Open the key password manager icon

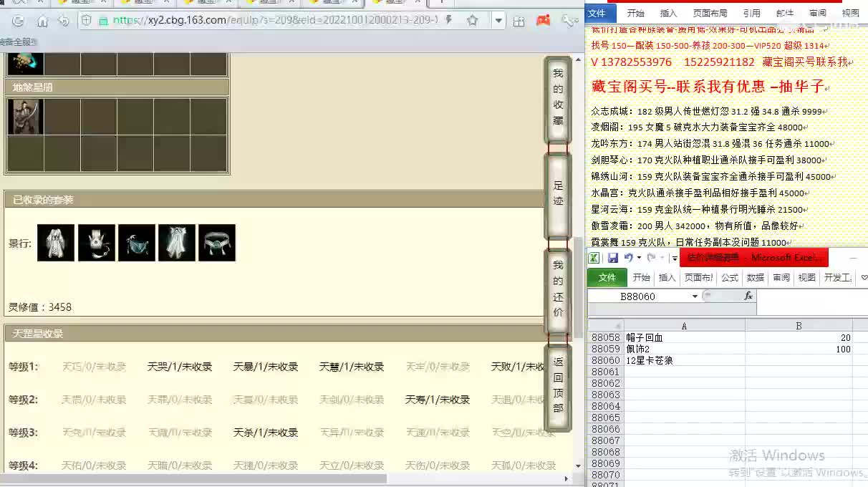pos(569,20)
